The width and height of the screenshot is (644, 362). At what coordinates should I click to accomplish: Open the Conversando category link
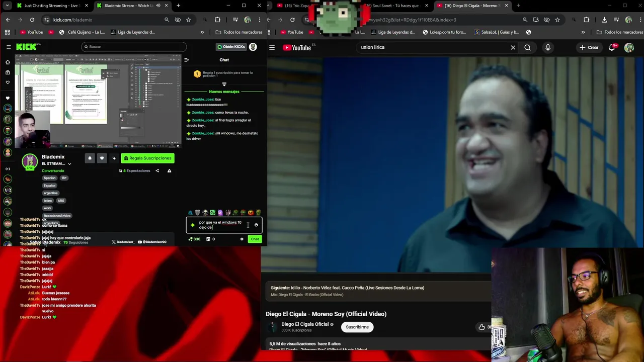[53, 171]
